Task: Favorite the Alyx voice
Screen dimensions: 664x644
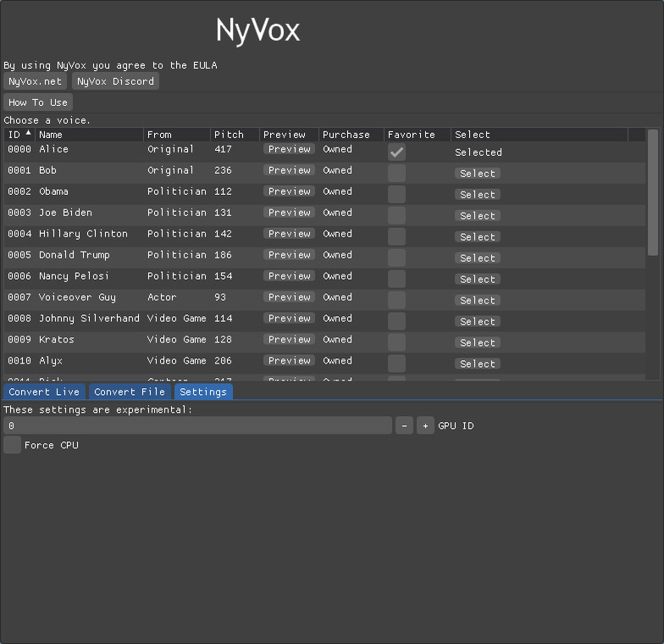Action: pos(396,364)
